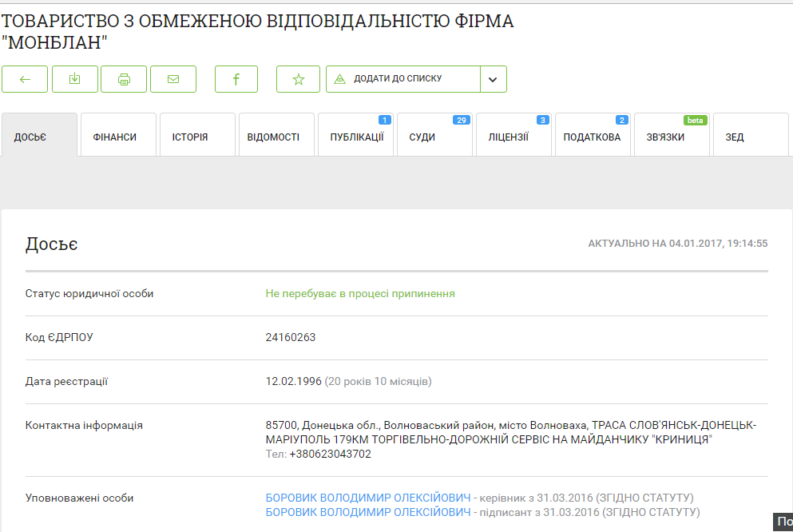793x532 pixels.
Task: Click 'Додати до списку' button
Action: pyautogui.click(x=403, y=79)
